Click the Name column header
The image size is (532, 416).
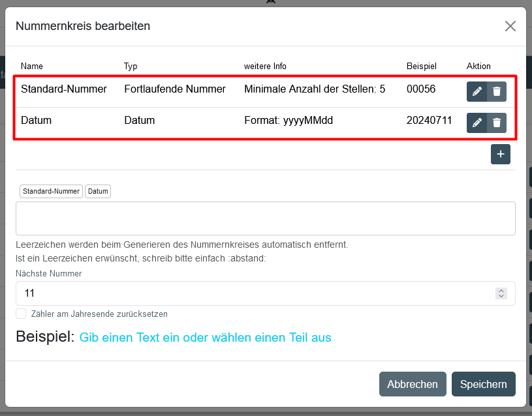coord(31,66)
